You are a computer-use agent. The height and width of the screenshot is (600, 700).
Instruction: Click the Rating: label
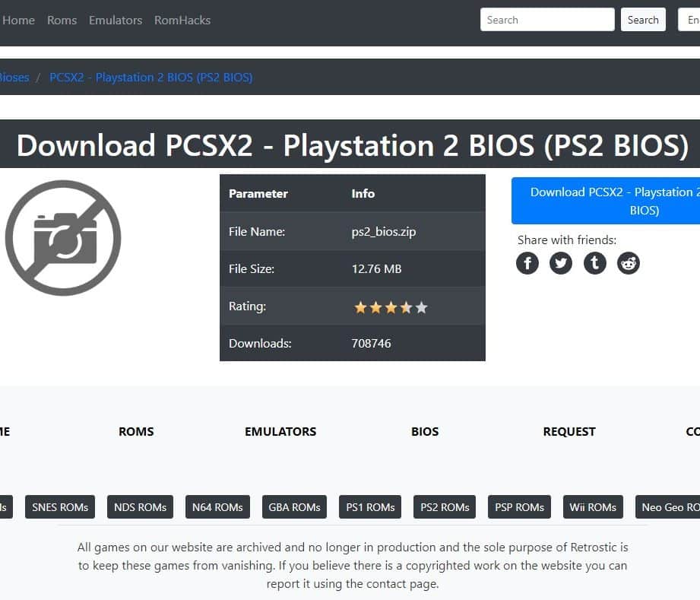click(x=247, y=306)
